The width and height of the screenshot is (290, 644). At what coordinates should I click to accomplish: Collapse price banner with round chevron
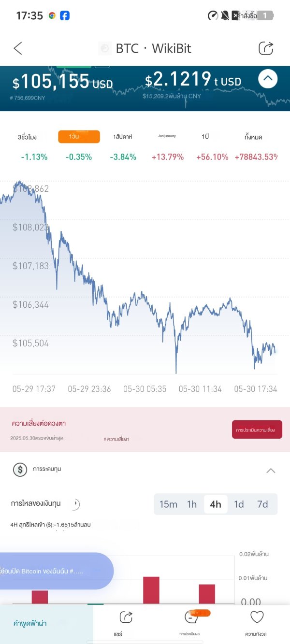[268, 78]
